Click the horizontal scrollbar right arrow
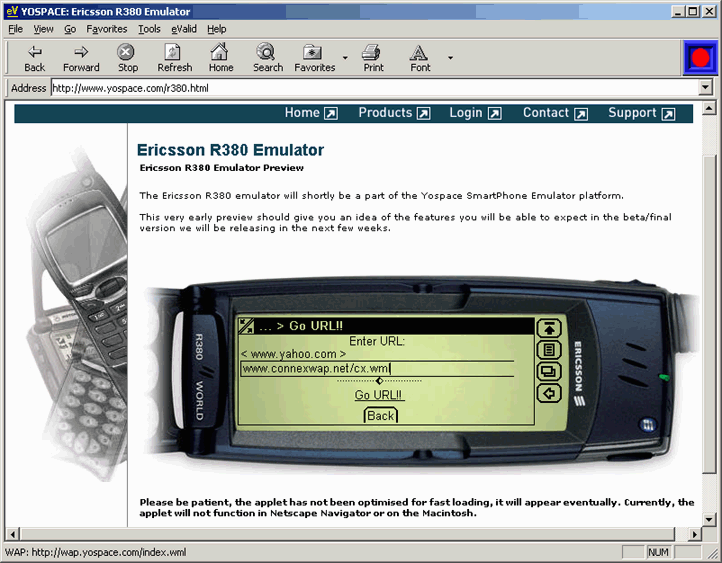722x563 pixels. coord(694,534)
